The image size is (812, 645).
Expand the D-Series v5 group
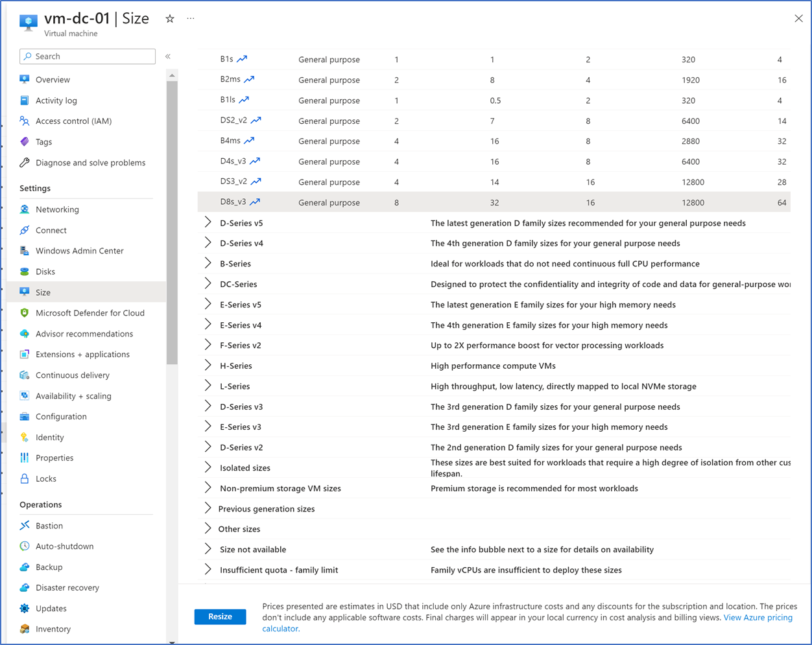click(x=208, y=222)
